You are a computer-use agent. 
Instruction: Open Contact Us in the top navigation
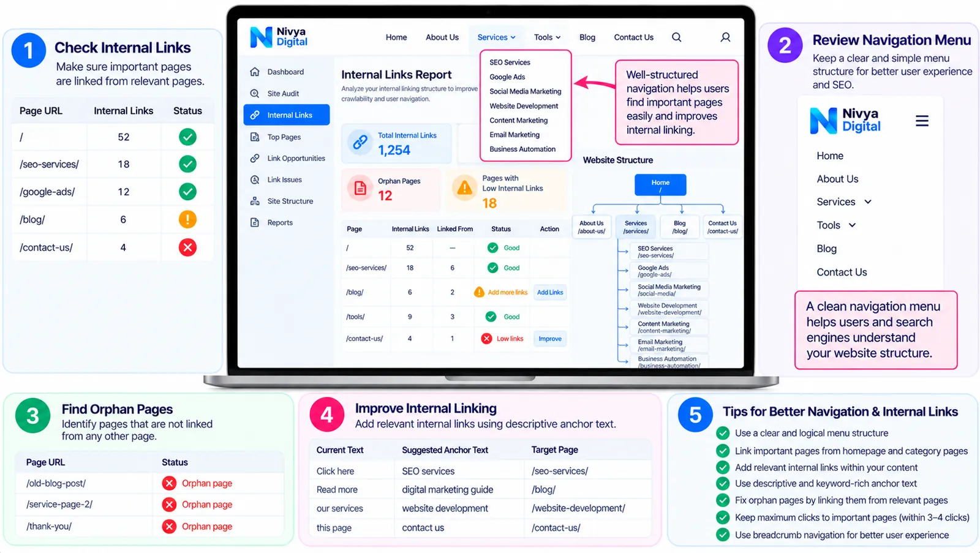[634, 37]
